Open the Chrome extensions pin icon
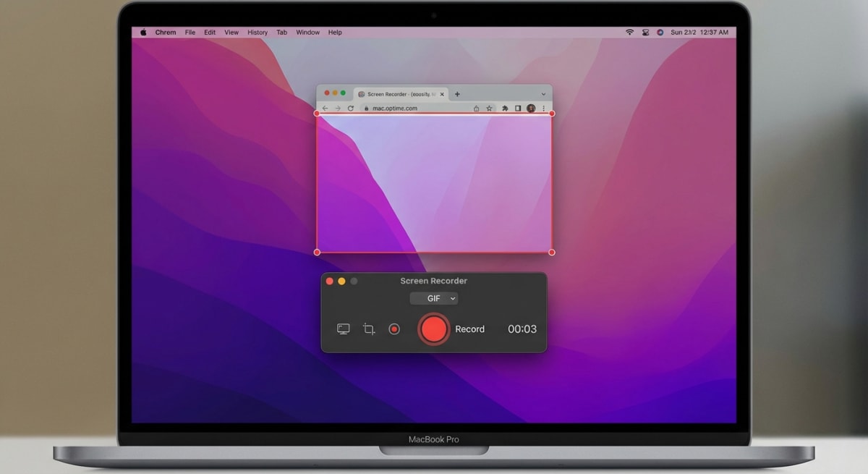Image resolution: width=868 pixels, height=474 pixels. 506,107
